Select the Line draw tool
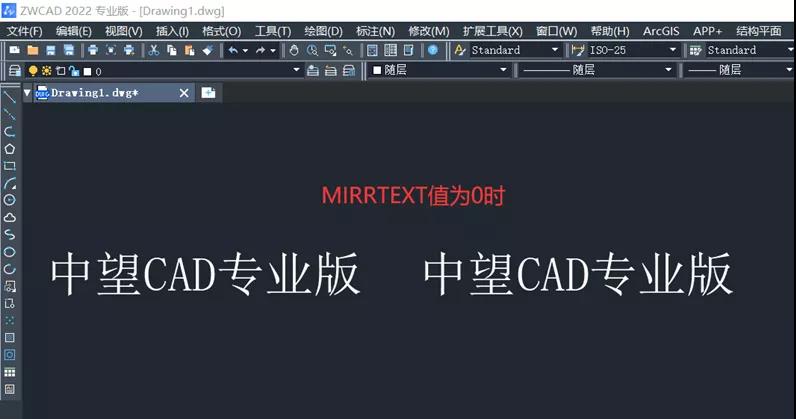Viewport: 796px width, 419px height. pos(9,97)
